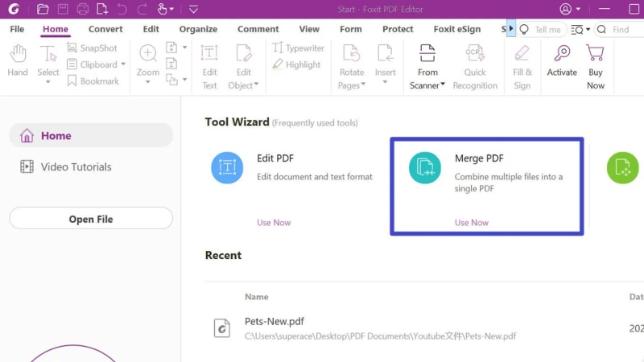Select the Hand tool
Screen dimensions: 644x362
[x=18, y=61]
